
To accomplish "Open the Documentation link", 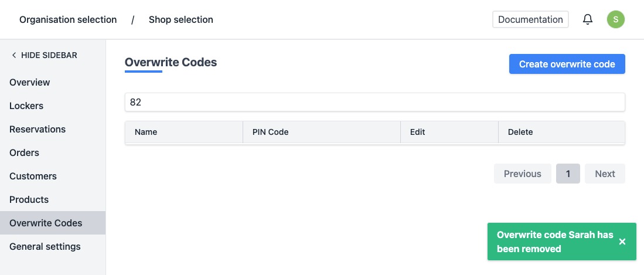I will point(530,19).
